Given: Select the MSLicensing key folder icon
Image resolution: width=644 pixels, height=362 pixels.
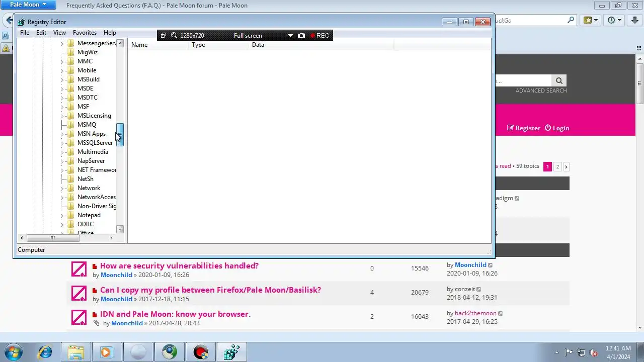Looking at the screenshot, I should click(x=71, y=116).
